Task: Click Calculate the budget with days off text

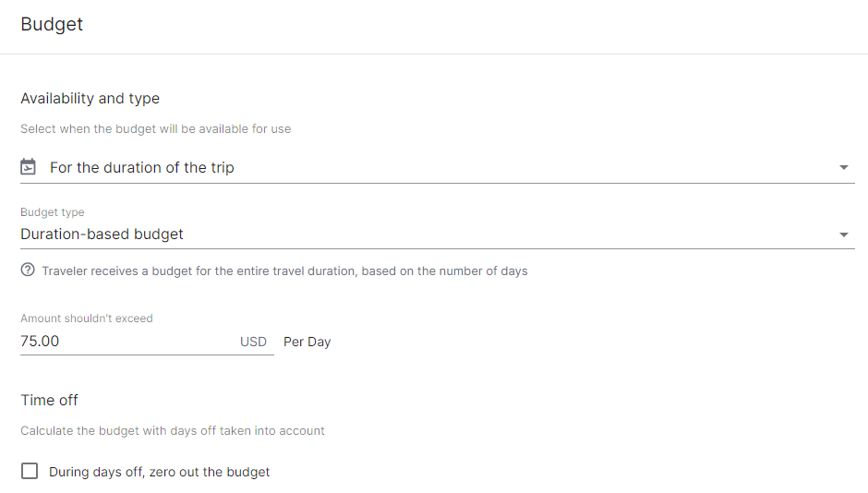Action: (x=172, y=431)
